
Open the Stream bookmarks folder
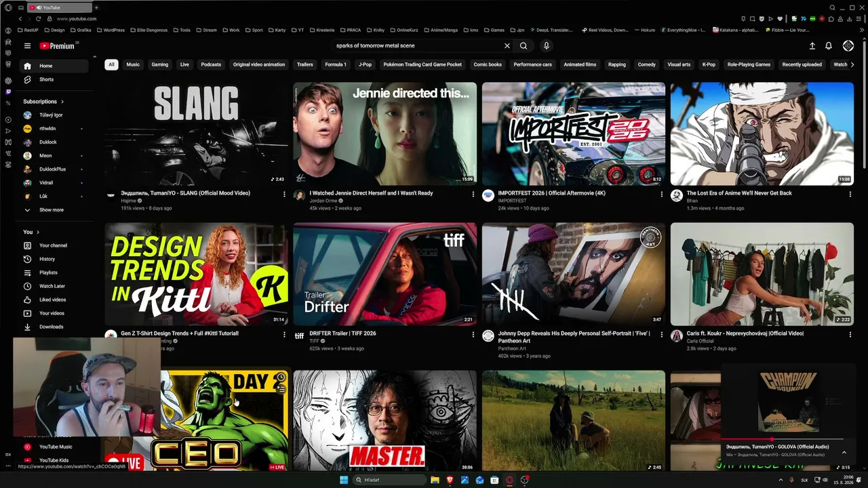pyautogui.click(x=206, y=30)
